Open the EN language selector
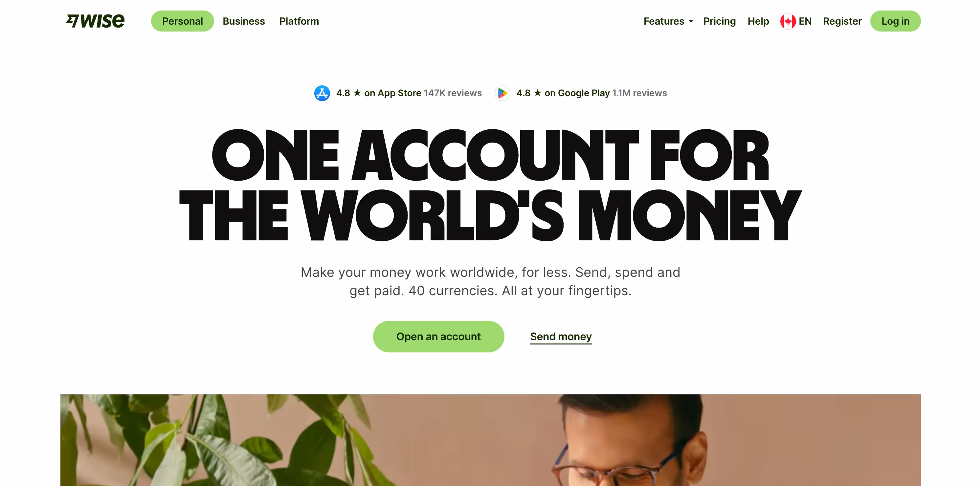 tap(796, 21)
